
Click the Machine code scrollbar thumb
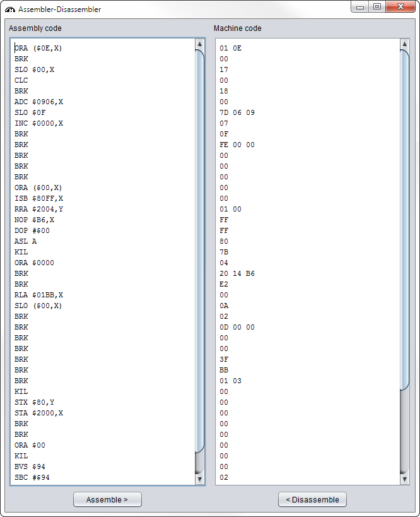(x=405, y=219)
